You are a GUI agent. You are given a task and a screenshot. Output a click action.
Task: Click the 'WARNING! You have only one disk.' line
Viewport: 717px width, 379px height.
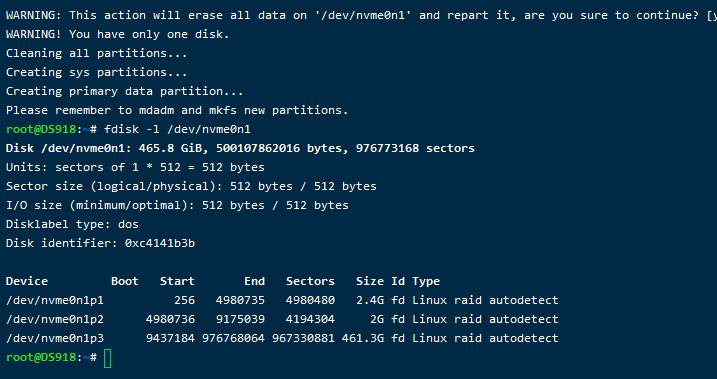[118, 34]
